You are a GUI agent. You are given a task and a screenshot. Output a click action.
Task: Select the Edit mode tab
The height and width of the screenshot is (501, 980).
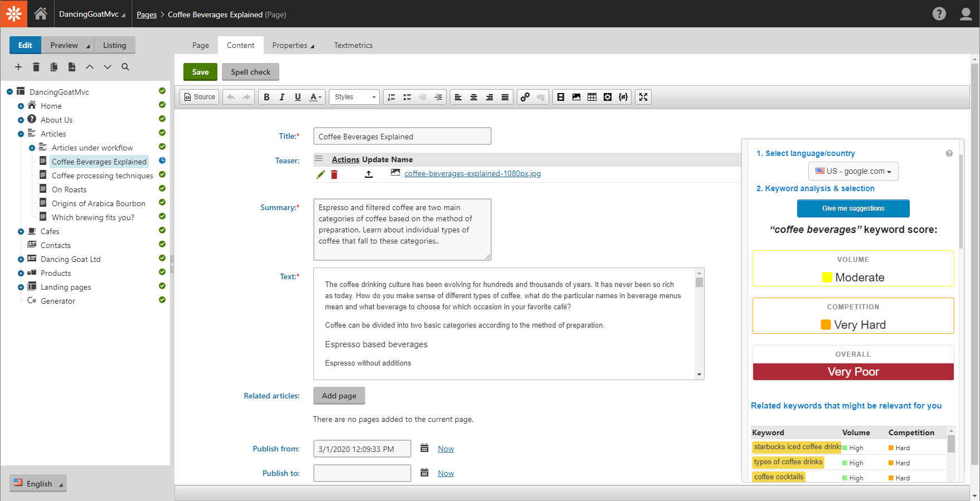pyautogui.click(x=25, y=45)
